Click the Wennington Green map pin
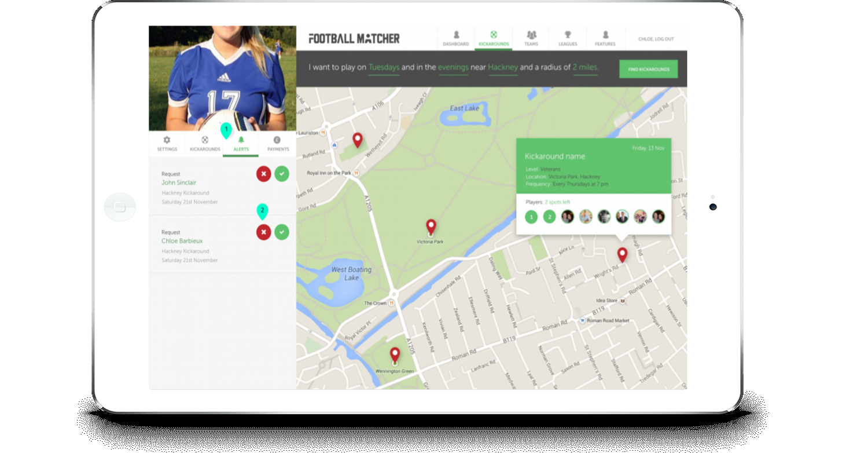 point(395,355)
